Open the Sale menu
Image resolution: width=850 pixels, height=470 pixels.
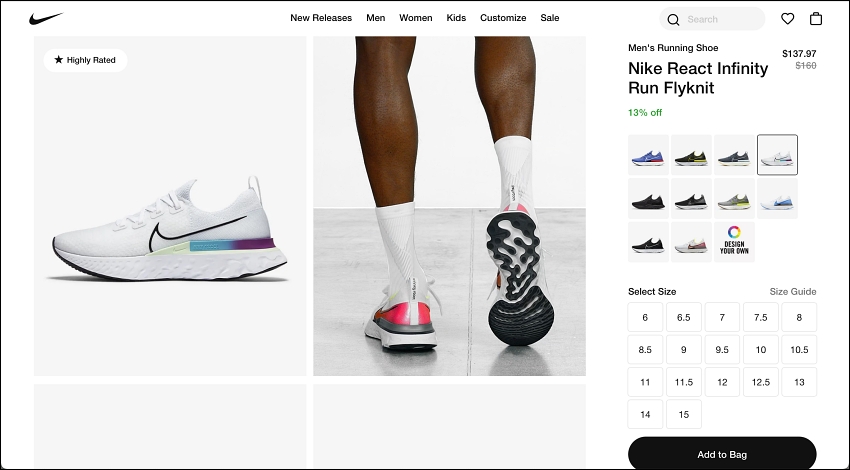click(x=550, y=18)
